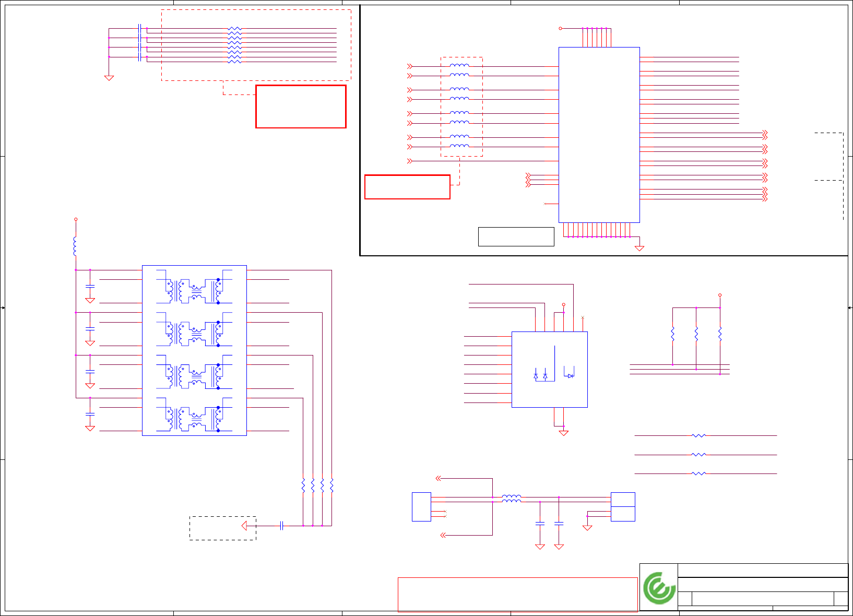This screenshot has height=616, width=853.
Task: Select the vertical inductor under the left power node
Action: [75, 246]
